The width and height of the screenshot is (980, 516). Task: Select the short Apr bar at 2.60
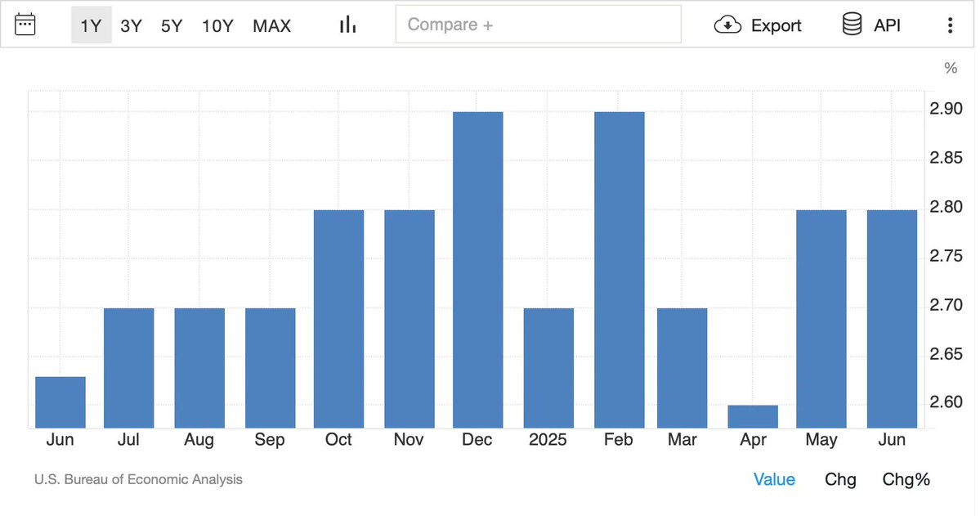753,416
